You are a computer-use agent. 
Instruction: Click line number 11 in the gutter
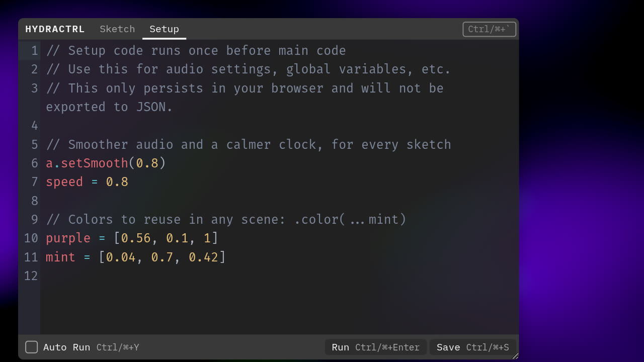coord(31,257)
